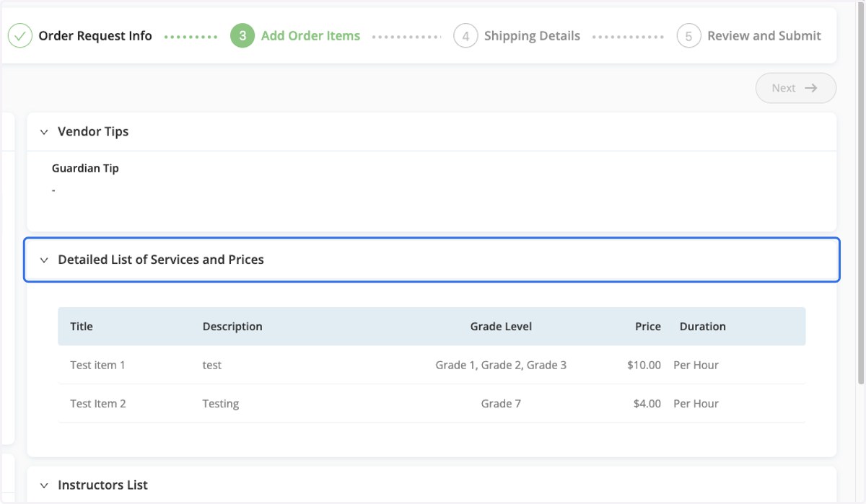Select the Test item 1 row title

[x=97, y=365]
